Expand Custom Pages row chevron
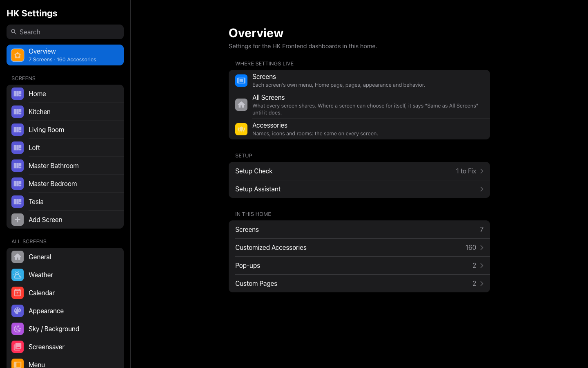This screenshot has height=368, width=588. [x=482, y=283]
